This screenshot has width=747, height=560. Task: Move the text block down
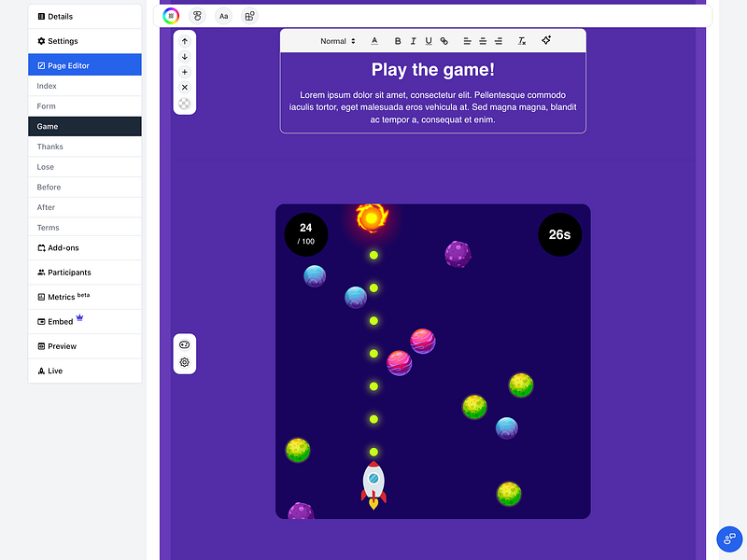pos(185,57)
